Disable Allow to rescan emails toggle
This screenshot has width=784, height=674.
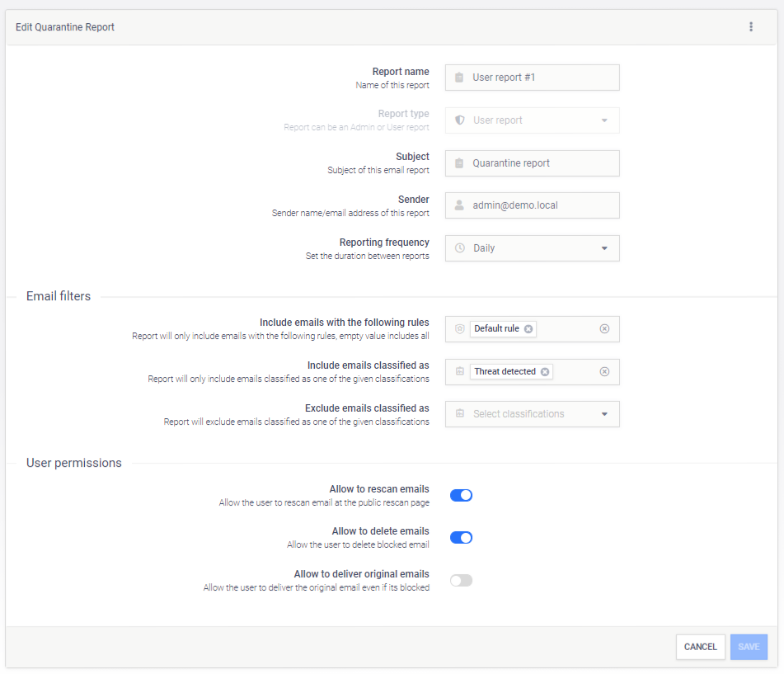(461, 495)
